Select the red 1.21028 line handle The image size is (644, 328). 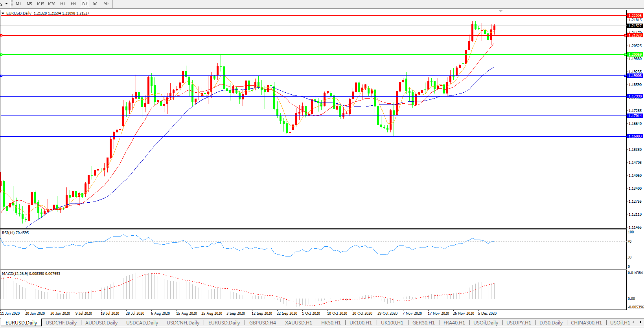2,35
